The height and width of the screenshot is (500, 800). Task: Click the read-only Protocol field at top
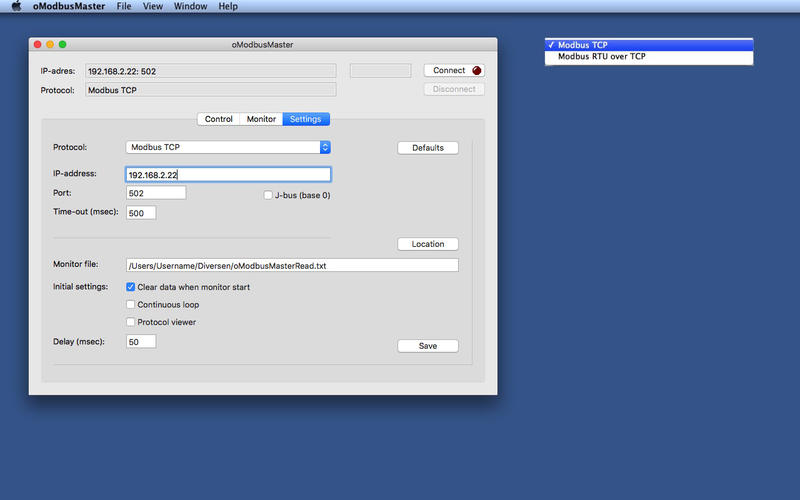point(211,90)
